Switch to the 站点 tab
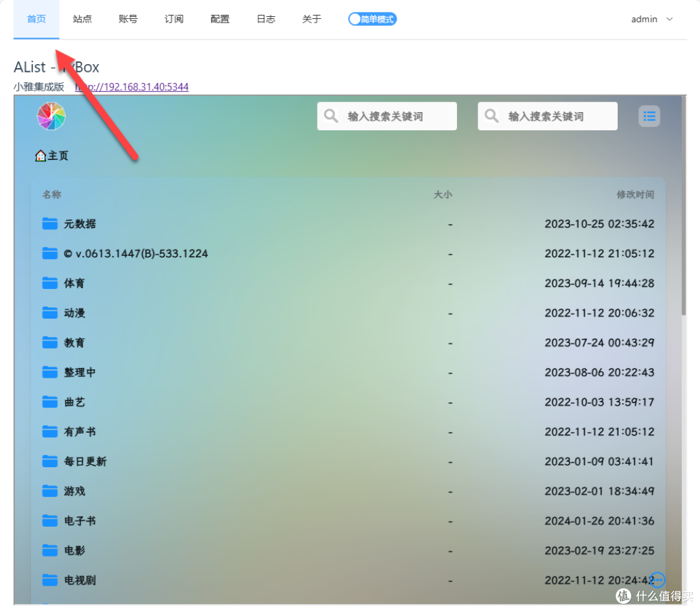 pyautogui.click(x=82, y=19)
